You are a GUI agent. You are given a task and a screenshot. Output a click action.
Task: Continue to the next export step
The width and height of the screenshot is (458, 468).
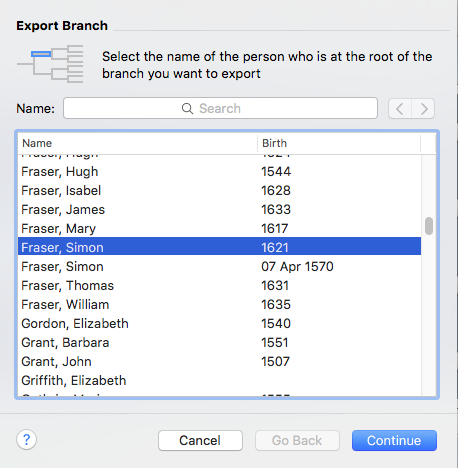click(394, 440)
